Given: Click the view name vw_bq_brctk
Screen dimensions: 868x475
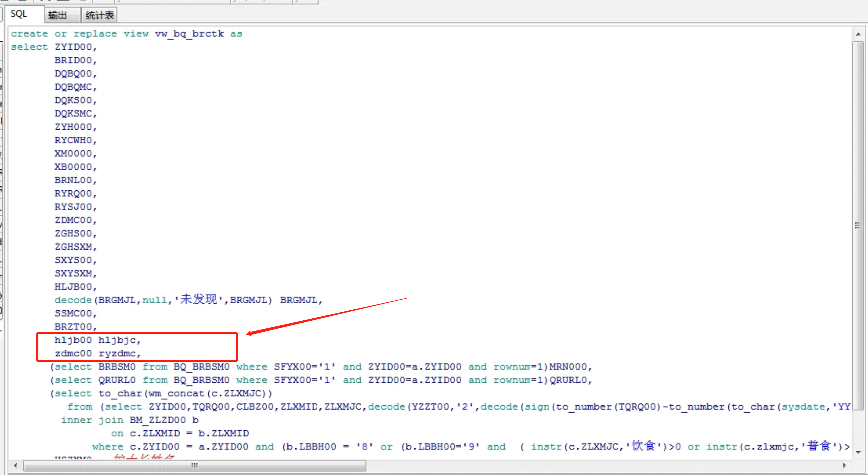Looking at the screenshot, I should click(x=189, y=34).
